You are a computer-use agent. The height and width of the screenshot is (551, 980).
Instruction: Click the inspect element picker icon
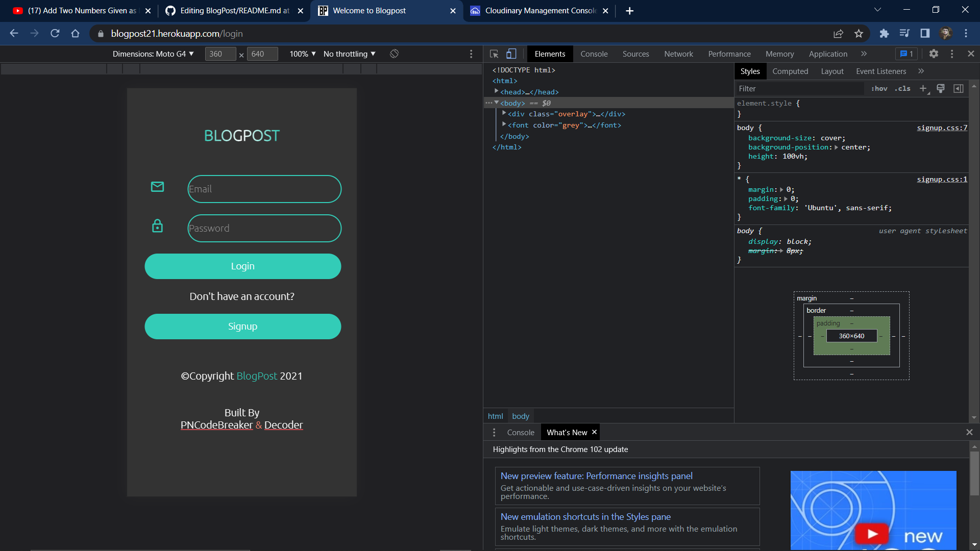click(494, 54)
